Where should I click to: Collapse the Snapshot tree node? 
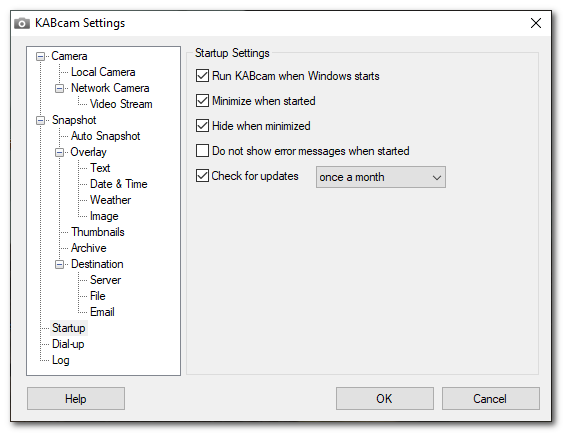point(41,120)
